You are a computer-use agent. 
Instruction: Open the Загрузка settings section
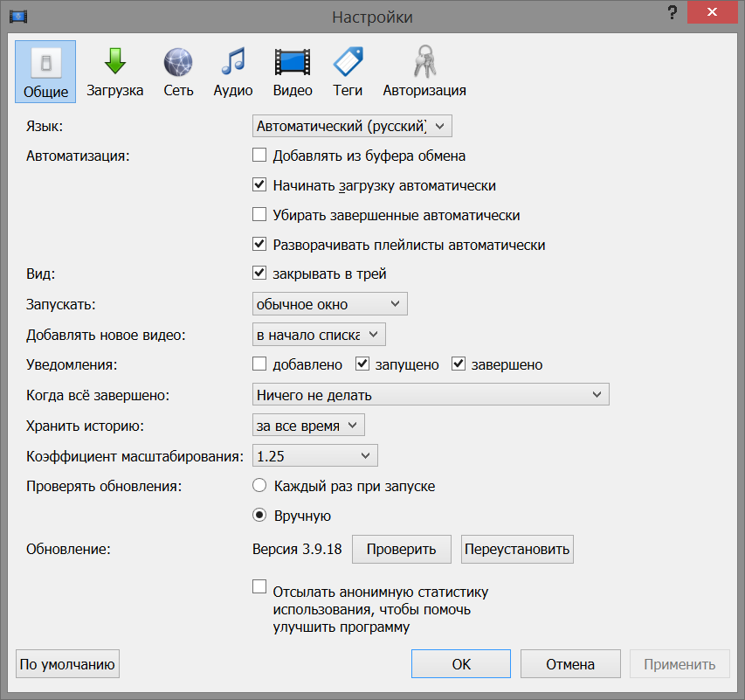pos(114,72)
